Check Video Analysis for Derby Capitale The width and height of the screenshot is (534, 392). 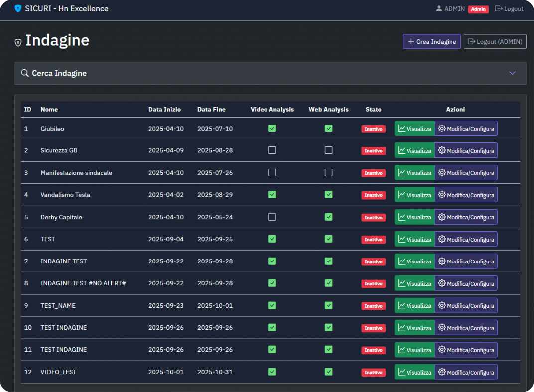[272, 217]
